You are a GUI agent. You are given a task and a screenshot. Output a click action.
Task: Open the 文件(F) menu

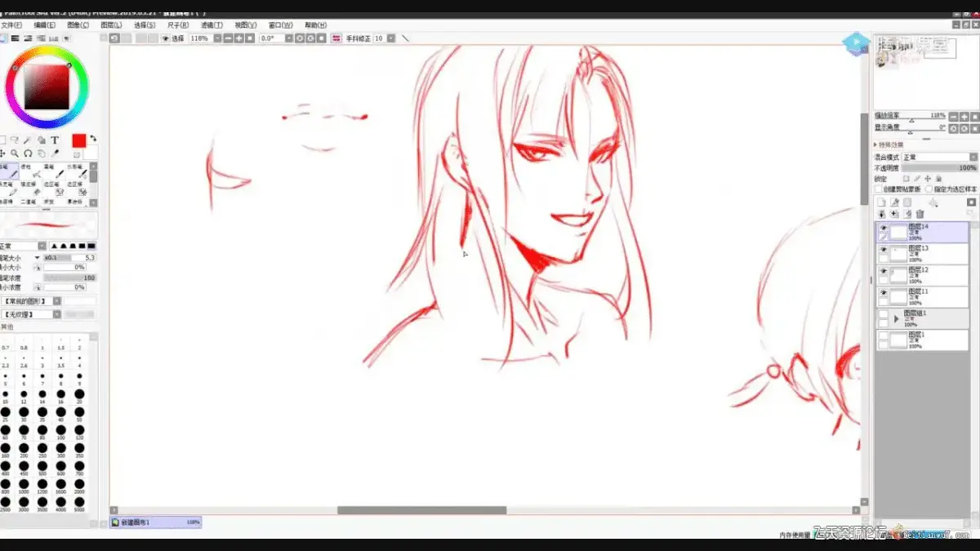click(x=11, y=25)
